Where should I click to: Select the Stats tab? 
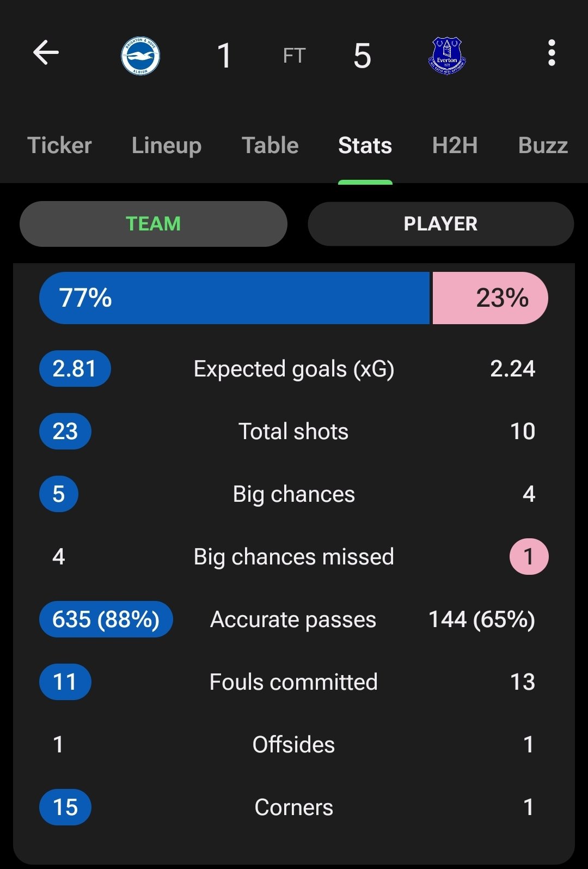click(365, 145)
